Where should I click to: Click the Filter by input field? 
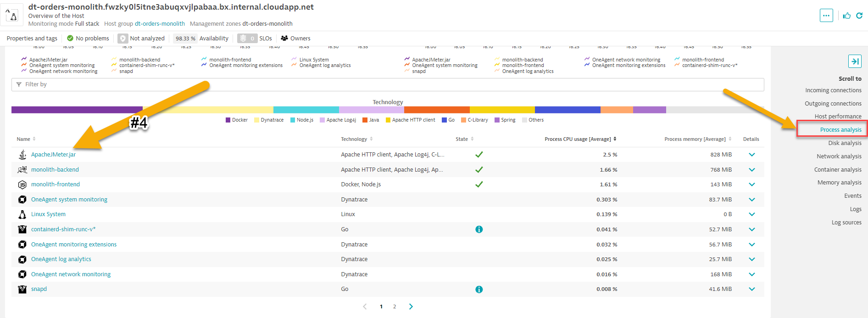coord(388,84)
